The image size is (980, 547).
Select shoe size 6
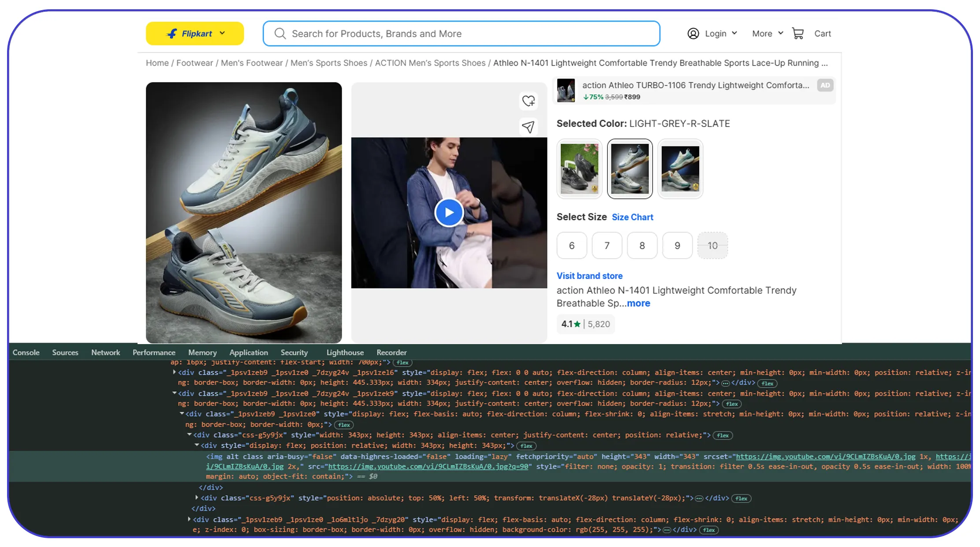[572, 245]
